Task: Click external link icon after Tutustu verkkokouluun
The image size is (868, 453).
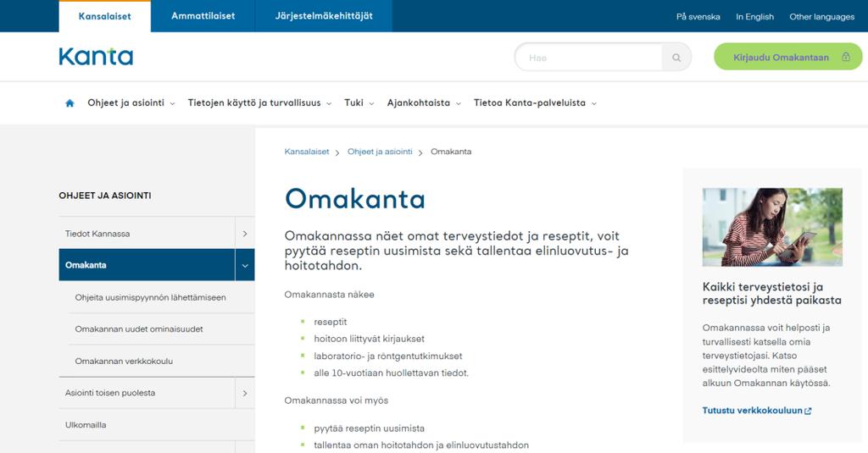Action: tap(808, 411)
